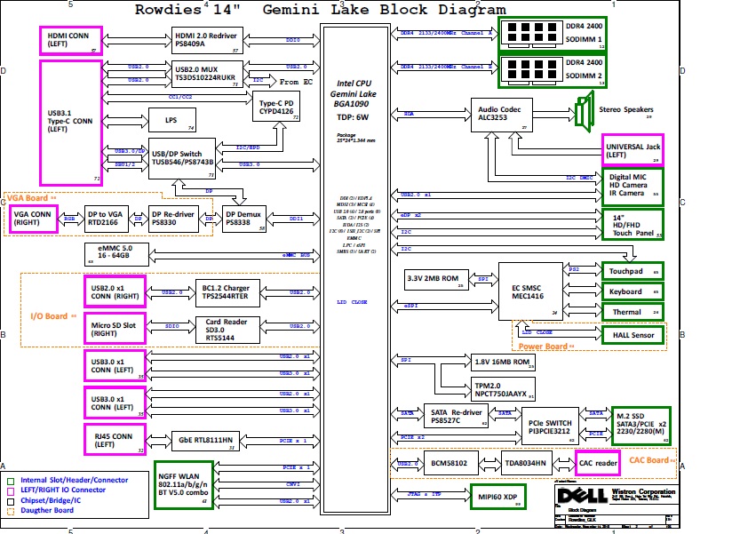Select the VGA CONN (RIGHT) block
This screenshot has height=534, width=756.
click(x=33, y=219)
